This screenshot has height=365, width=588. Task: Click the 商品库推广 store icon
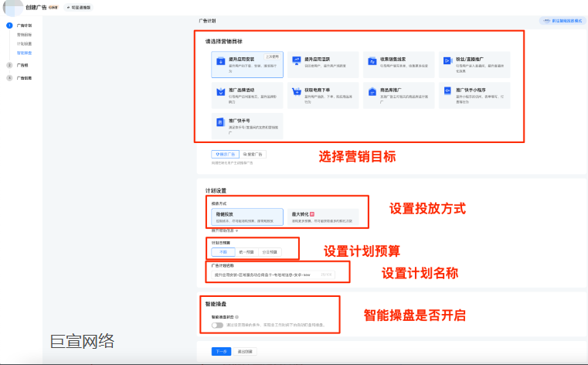[x=372, y=91]
